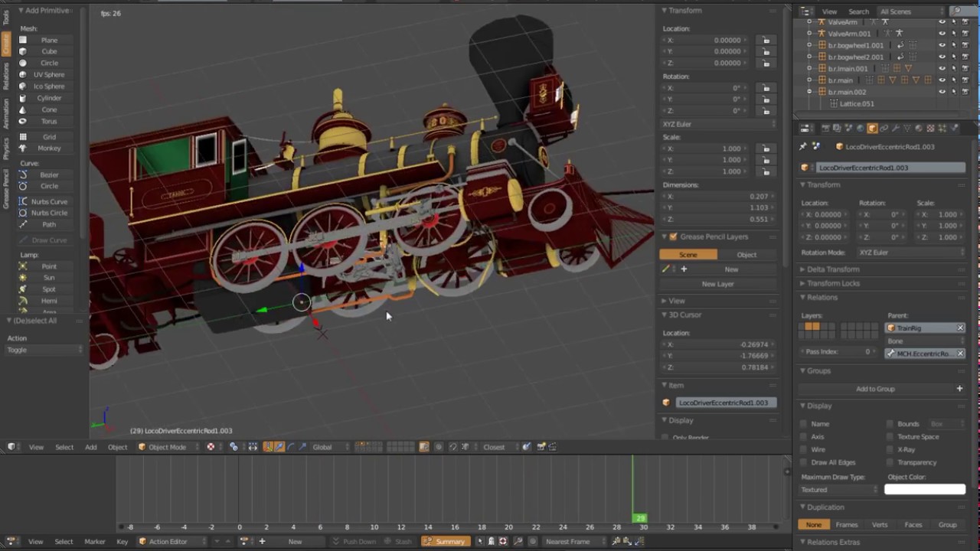Open the Material properties tab icon
This screenshot has width=980, height=551.
pyautogui.click(x=919, y=129)
